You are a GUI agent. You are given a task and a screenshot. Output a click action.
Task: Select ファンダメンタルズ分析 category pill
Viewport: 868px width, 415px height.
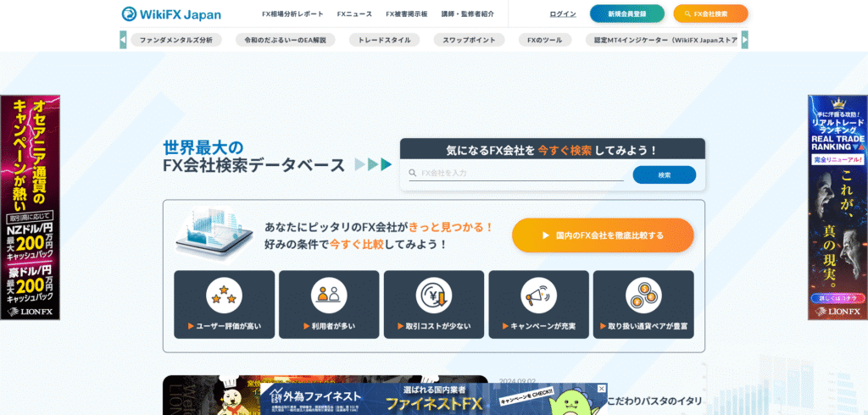point(176,40)
